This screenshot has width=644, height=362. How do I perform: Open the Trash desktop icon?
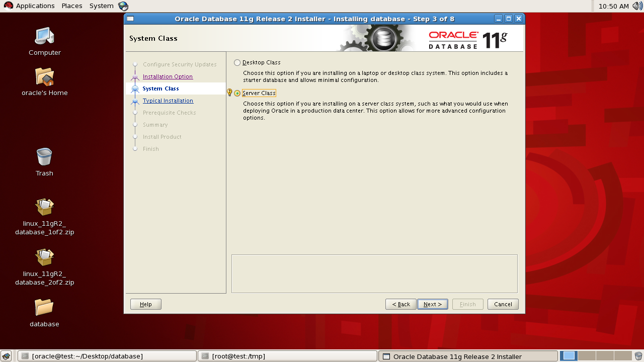pos(44,157)
